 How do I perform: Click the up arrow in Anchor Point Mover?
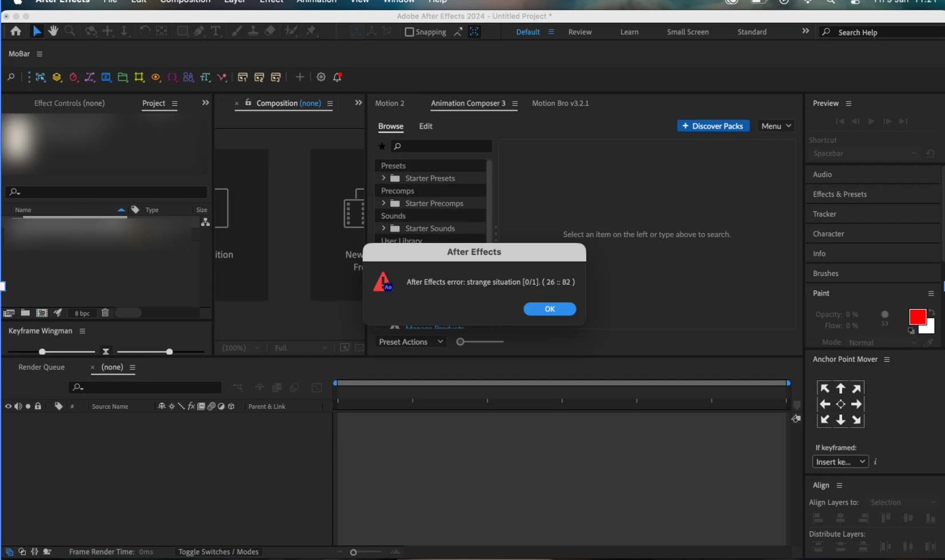coord(840,389)
